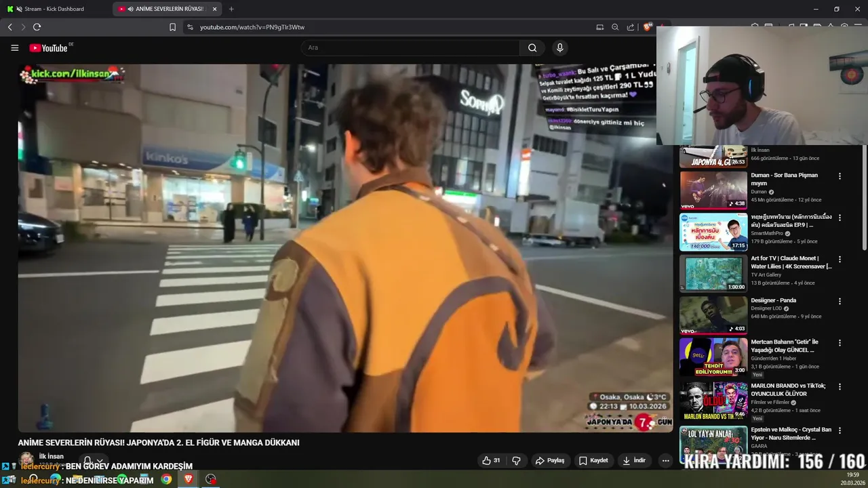Open the Desiigner Panda 4:03 thumbnail

pos(713,315)
